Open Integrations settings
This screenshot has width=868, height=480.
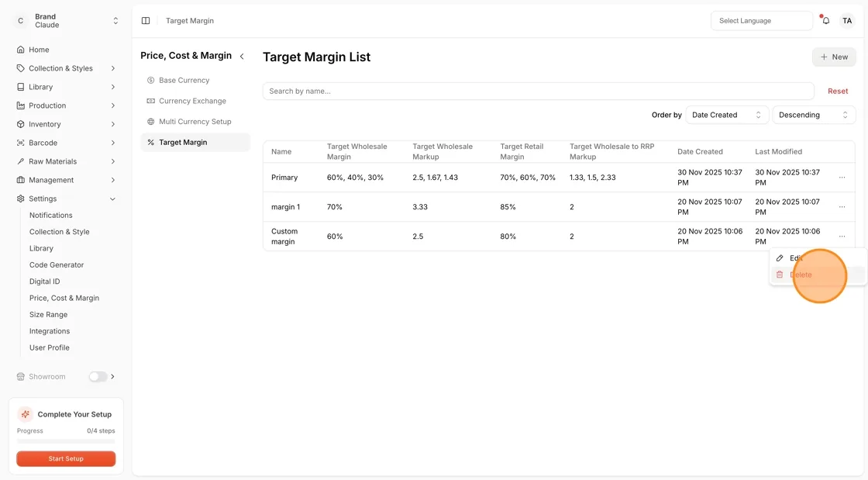(x=50, y=331)
